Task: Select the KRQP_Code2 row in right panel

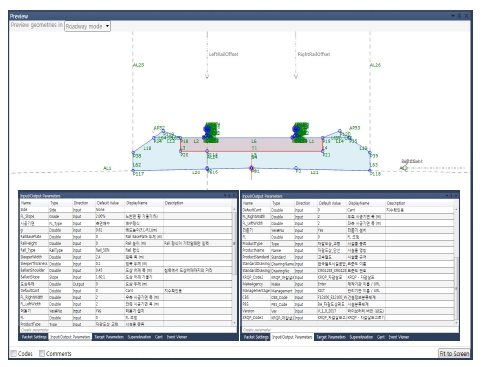Action: (348, 277)
